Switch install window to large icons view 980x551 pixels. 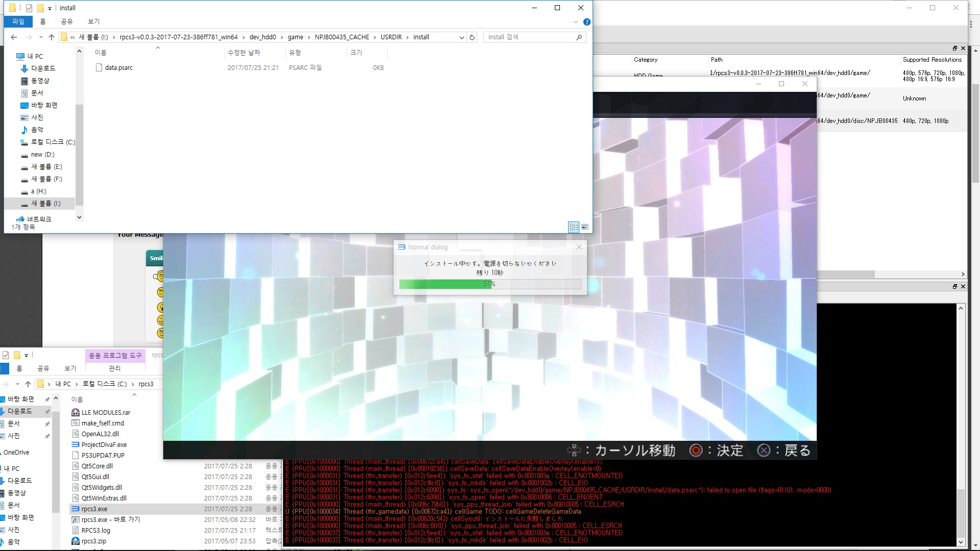585,227
